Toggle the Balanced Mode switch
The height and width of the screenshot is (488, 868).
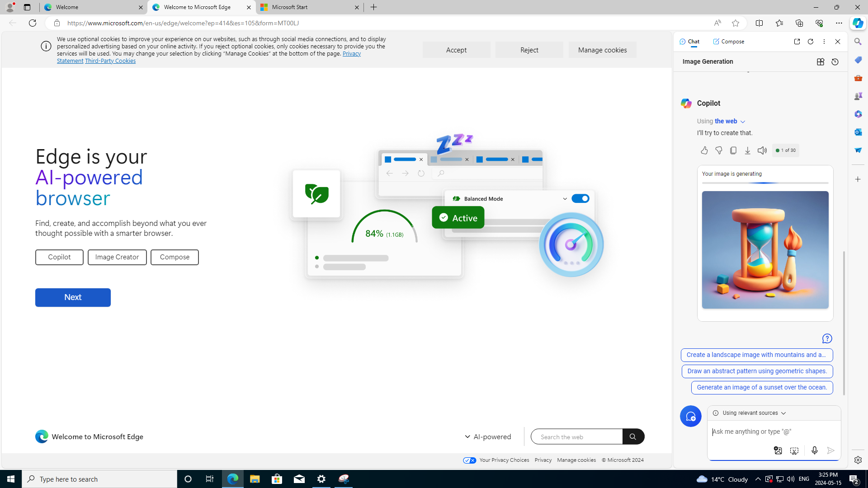pos(580,199)
